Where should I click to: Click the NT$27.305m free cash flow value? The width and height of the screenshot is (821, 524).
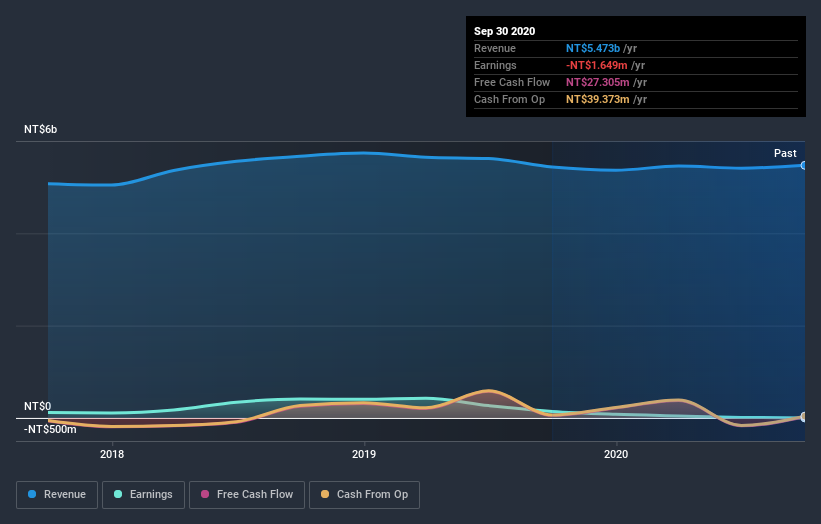pos(597,82)
